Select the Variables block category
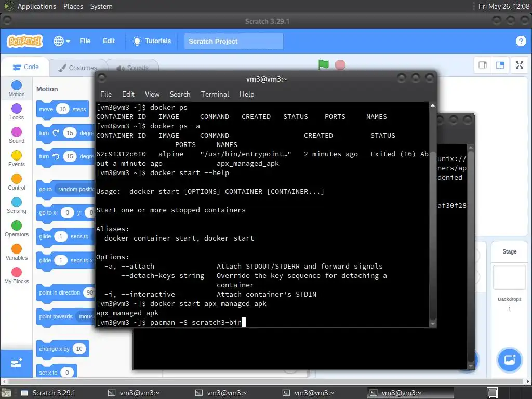The height and width of the screenshot is (399, 532). 16,252
